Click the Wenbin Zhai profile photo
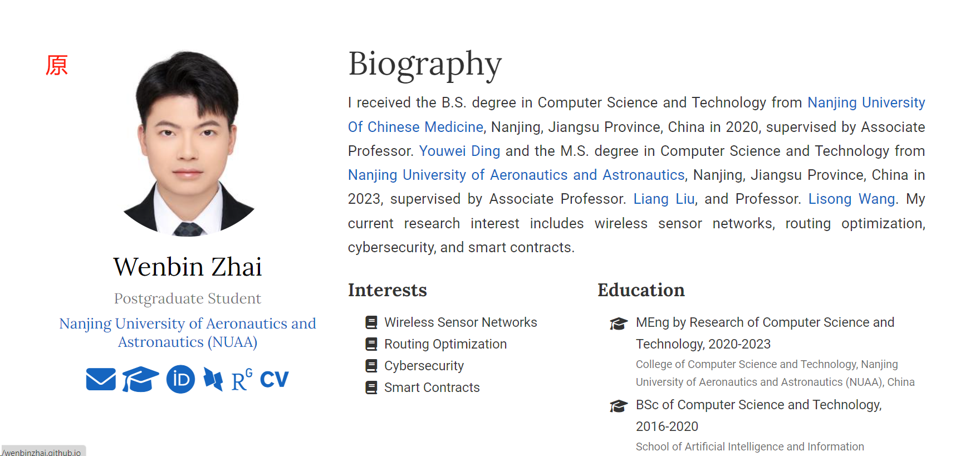Screen dimensions: 980x456 [x=188, y=144]
